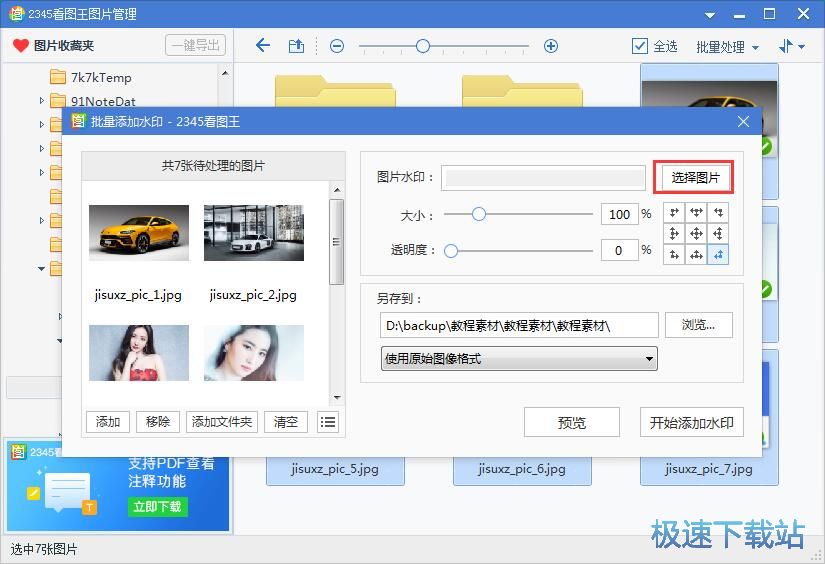Click the size percentage field showing 100

click(x=619, y=214)
